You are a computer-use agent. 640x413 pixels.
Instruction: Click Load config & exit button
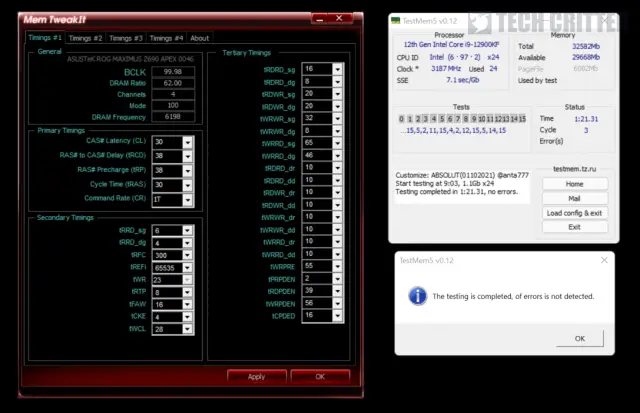point(575,213)
